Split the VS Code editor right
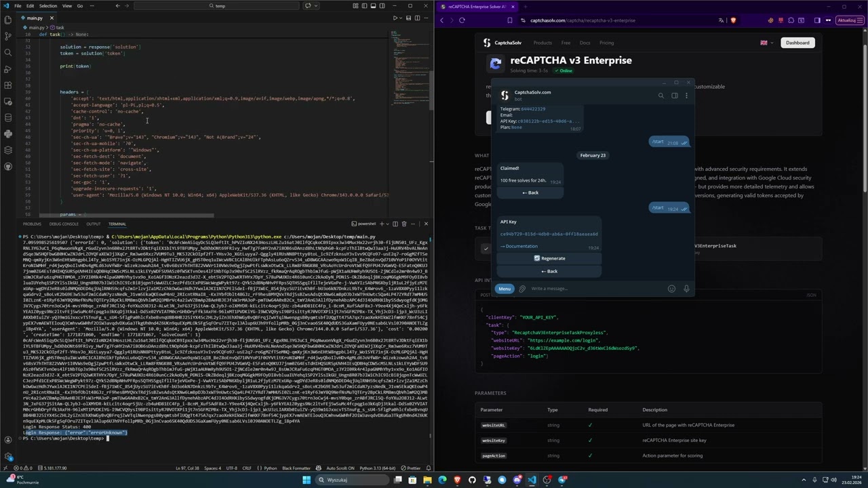The width and height of the screenshot is (868, 488). click(x=417, y=18)
